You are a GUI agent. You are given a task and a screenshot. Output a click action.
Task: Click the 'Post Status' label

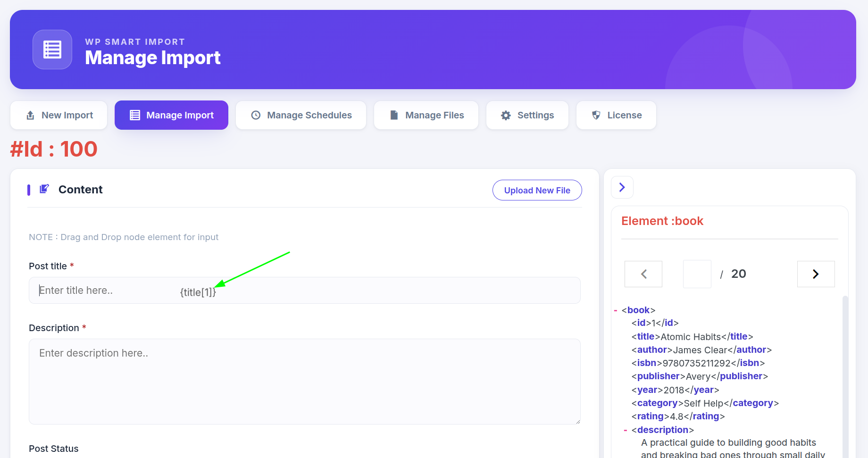point(54,449)
